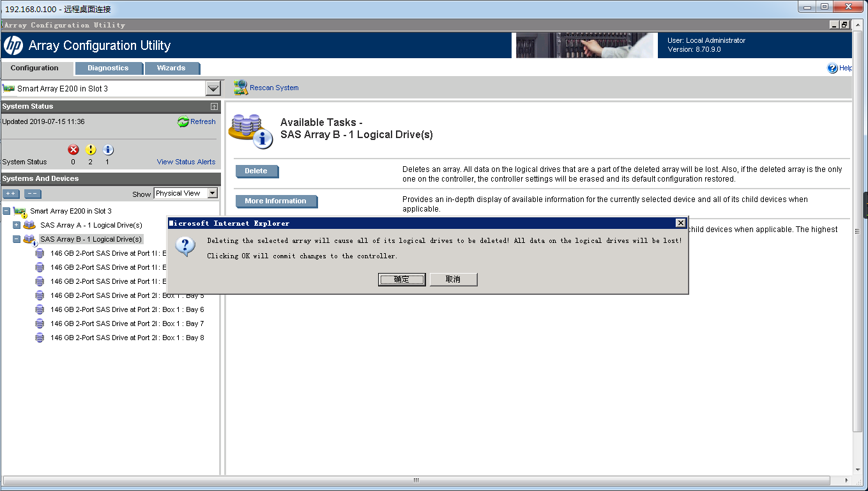Click the 'User: Local Administrator' text
868x491 pixels.
pos(706,40)
